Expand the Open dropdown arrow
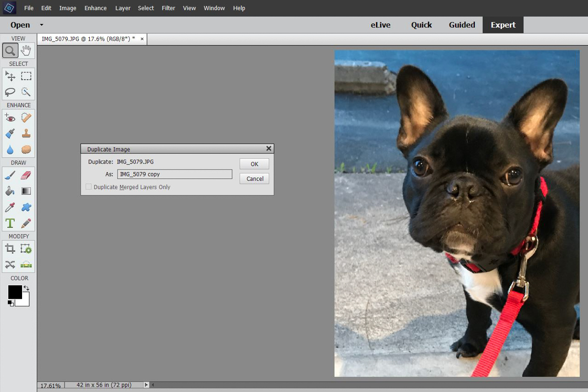This screenshot has height=392, width=588. pos(42,25)
